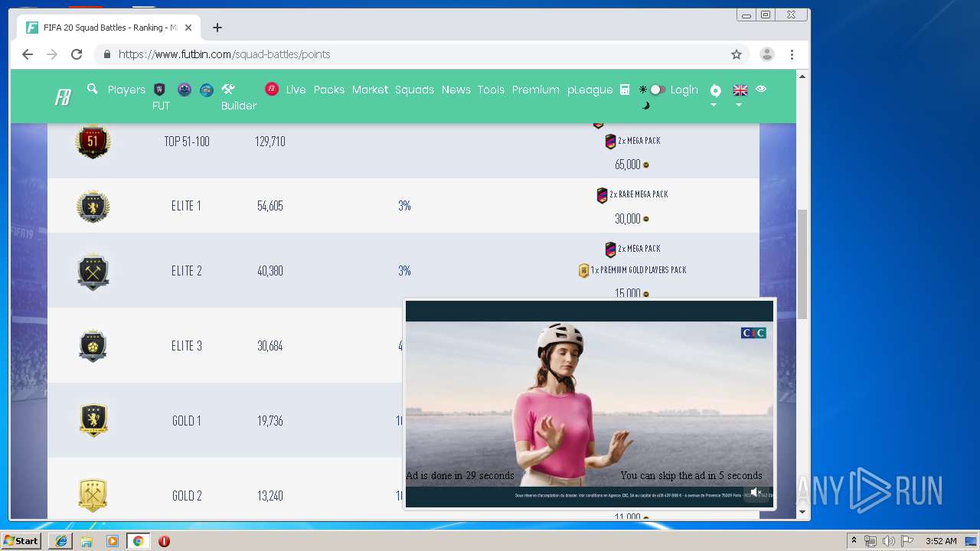Screen dimensions: 980x551
Task: Click the page vertical scrollbar thumb
Action: coord(802,264)
